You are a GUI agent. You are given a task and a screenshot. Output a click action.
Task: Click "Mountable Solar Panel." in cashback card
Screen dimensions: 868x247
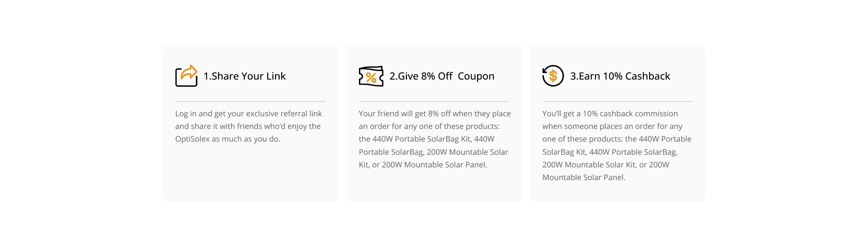coord(584,177)
